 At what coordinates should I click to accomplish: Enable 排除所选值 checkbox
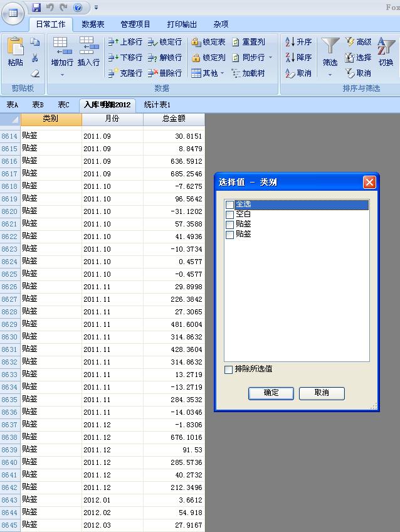tap(229, 370)
